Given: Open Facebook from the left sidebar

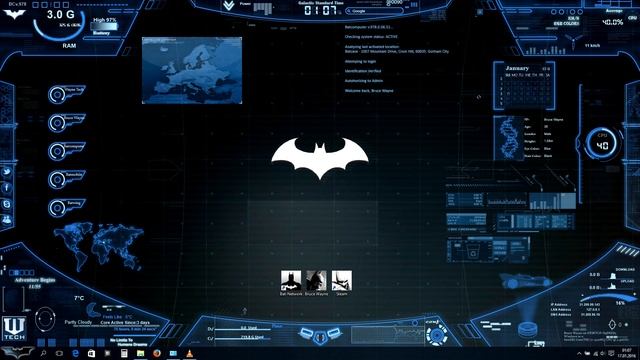Looking at the screenshot, I should coord(7,188).
